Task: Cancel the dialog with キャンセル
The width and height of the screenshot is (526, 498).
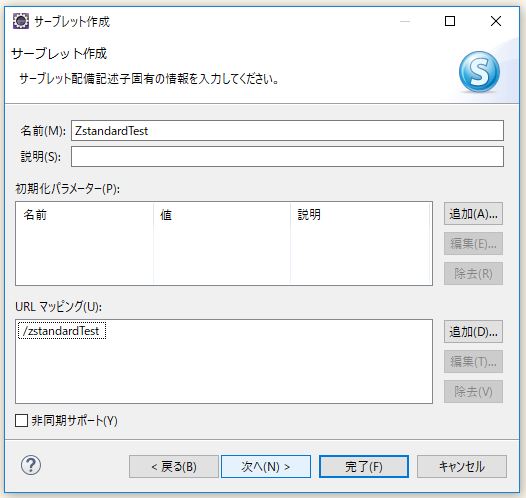Action: [x=462, y=466]
